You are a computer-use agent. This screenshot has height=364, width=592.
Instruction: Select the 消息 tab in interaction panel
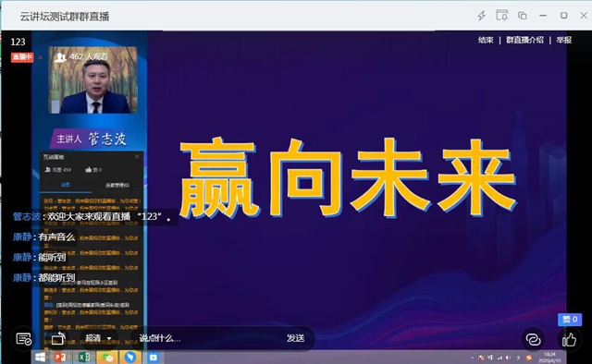pos(66,185)
